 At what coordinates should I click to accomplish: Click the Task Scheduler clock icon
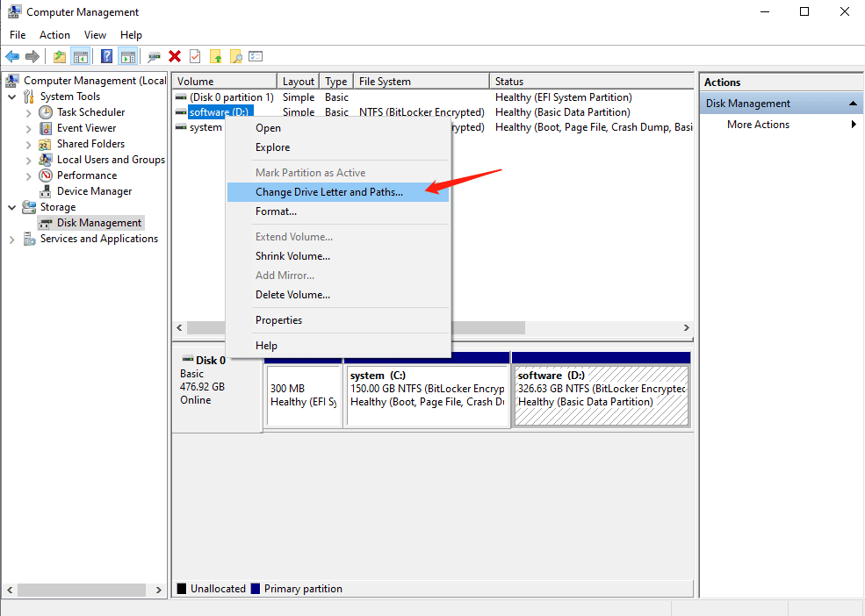coord(46,112)
